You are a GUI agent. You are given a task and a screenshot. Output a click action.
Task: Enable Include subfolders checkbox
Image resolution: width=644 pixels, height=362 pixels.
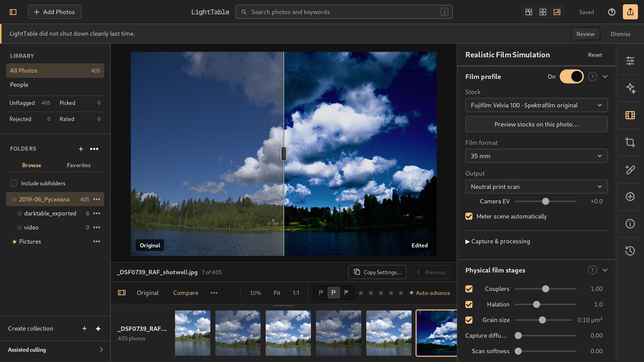[14, 183]
